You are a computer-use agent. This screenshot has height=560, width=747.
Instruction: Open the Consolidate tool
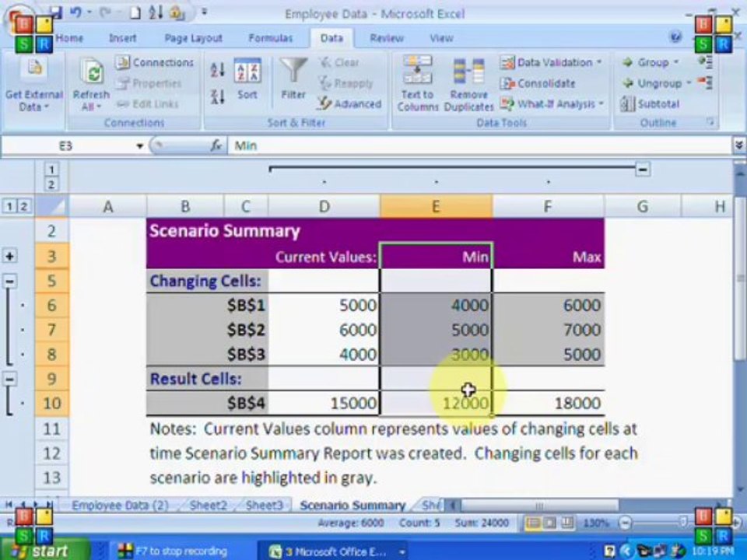pos(538,83)
